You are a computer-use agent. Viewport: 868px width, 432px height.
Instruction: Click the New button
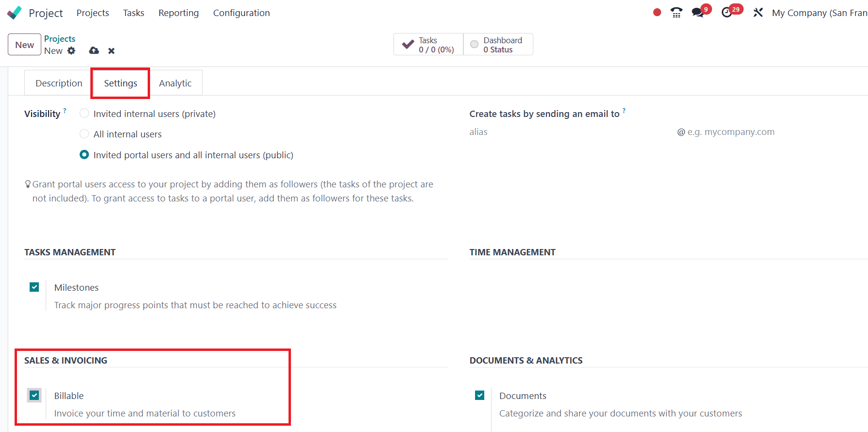point(24,45)
